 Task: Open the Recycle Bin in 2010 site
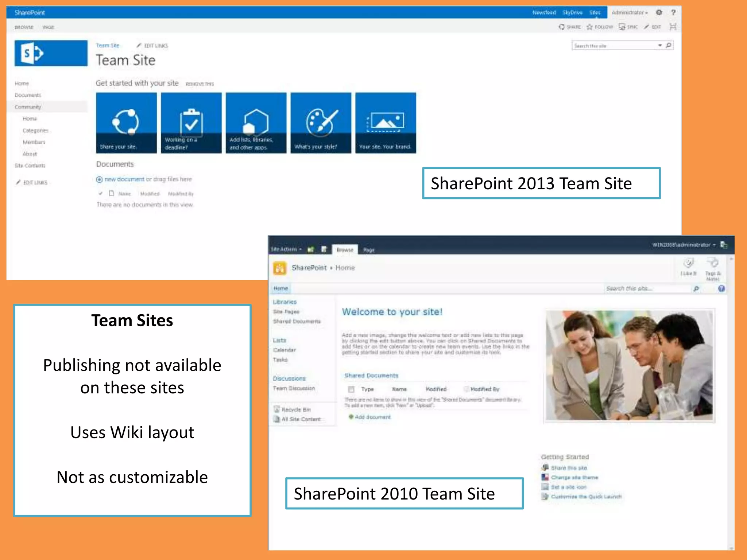click(x=296, y=409)
